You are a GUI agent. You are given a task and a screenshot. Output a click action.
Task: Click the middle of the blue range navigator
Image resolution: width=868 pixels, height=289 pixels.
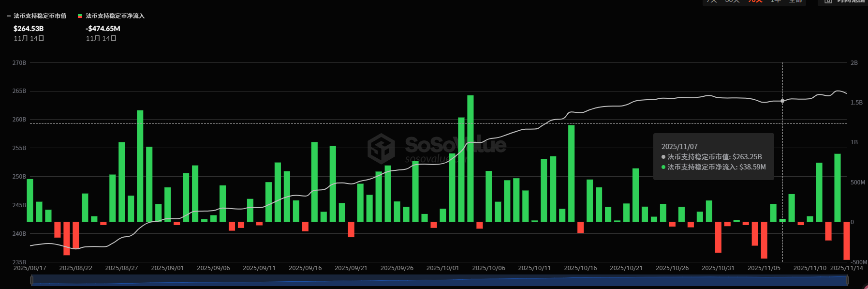click(x=439, y=280)
